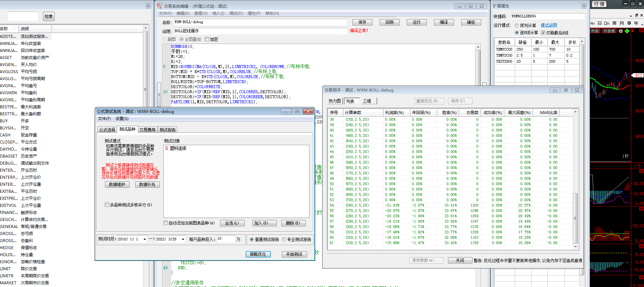This screenshot has width=644, height=287.
Task: Click the expand arrow on editor left edge
Action: click(x=159, y=94)
